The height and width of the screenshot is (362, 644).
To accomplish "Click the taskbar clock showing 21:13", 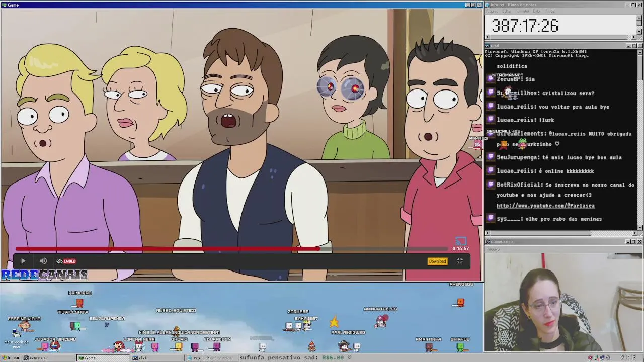I will tap(628, 358).
